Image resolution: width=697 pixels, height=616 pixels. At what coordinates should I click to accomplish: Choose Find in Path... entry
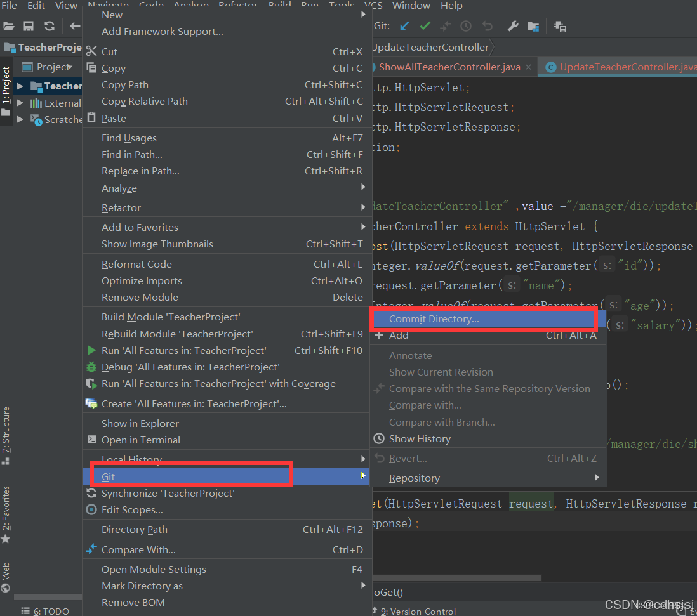227,155
